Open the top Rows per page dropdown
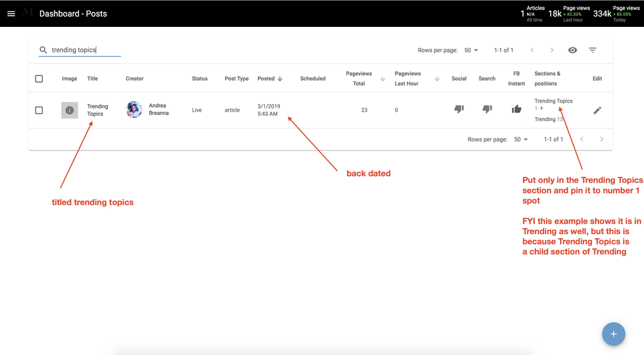The image size is (644, 355). coord(471,50)
